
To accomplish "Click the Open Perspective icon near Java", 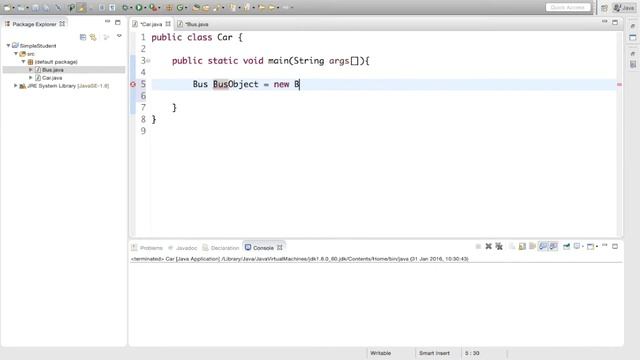I will click(x=604, y=8).
